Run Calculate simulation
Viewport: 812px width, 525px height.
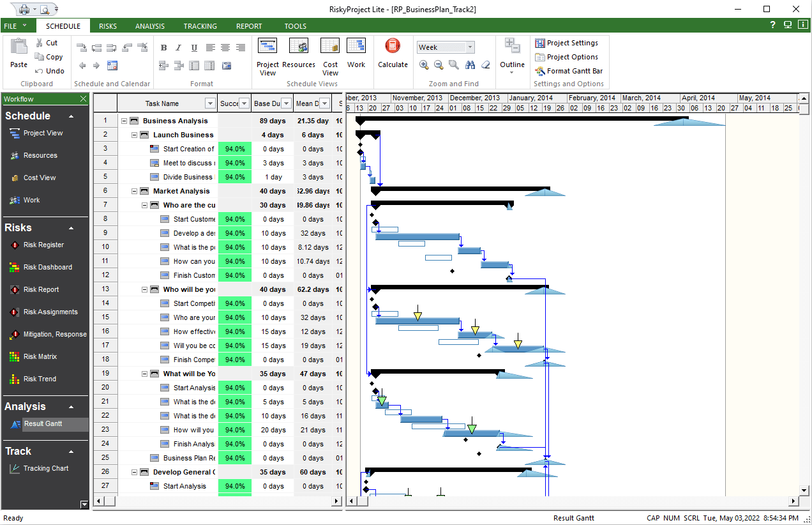393,54
